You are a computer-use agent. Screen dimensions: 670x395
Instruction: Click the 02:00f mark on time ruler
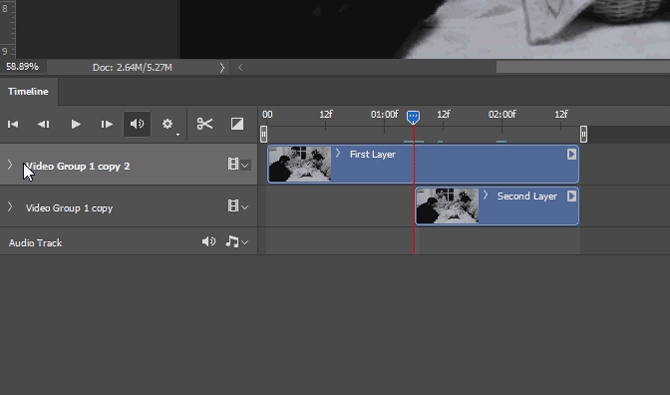502,115
